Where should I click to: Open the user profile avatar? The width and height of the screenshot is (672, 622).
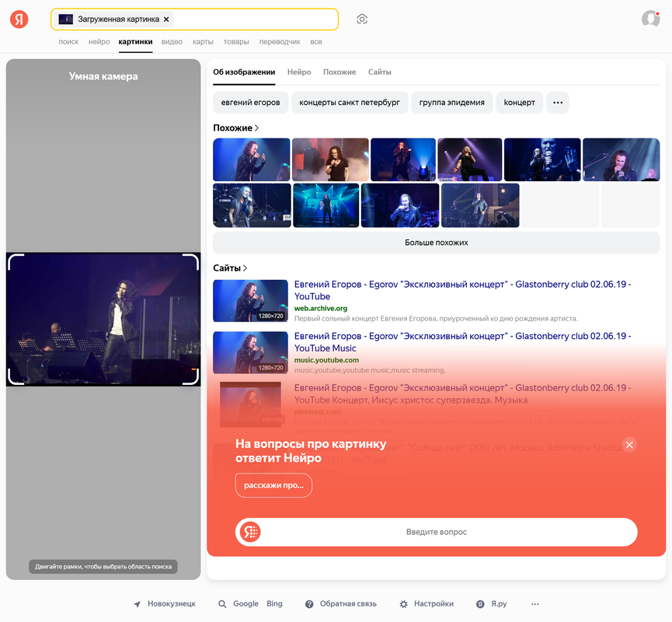click(x=650, y=19)
